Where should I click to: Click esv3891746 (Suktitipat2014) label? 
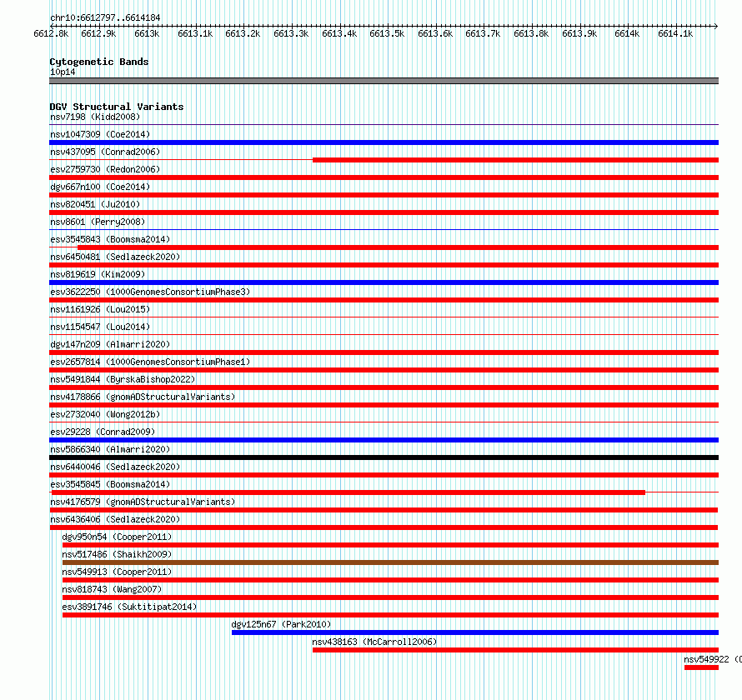coord(129,607)
